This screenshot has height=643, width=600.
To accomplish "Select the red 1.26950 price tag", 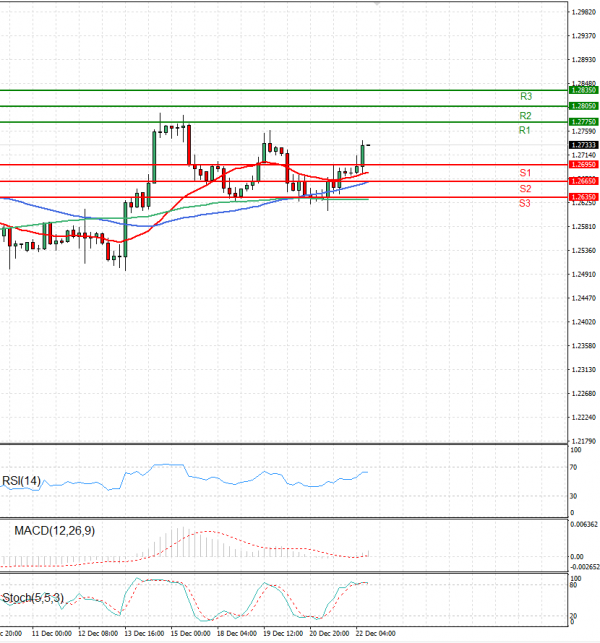I will tap(584, 164).
